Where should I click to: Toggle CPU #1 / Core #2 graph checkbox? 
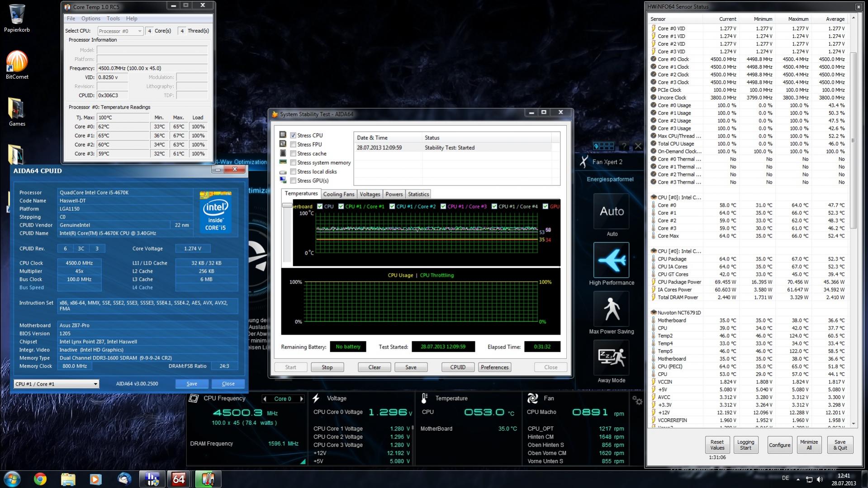tap(392, 206)
